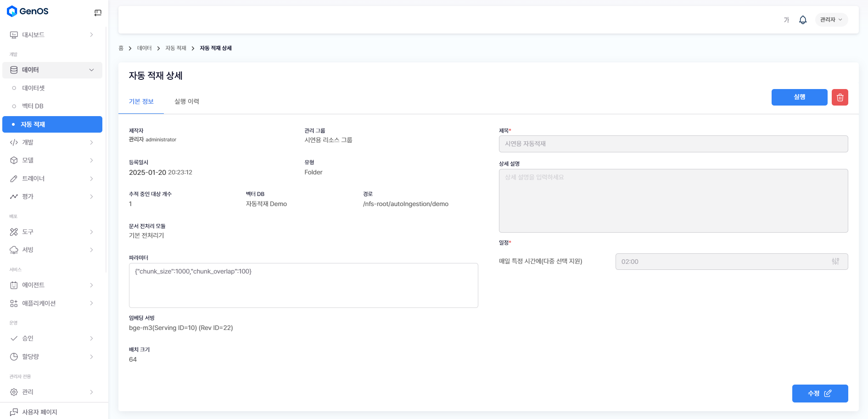Click the 파라미터 text area
The width and height of the screenshot is (868, 419).
click(303, 285)
